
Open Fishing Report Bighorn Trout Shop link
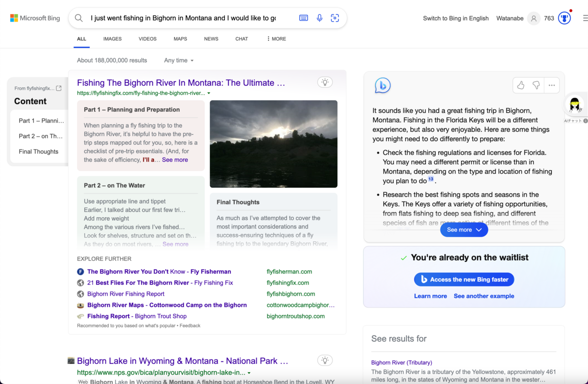tap(137, 316)
